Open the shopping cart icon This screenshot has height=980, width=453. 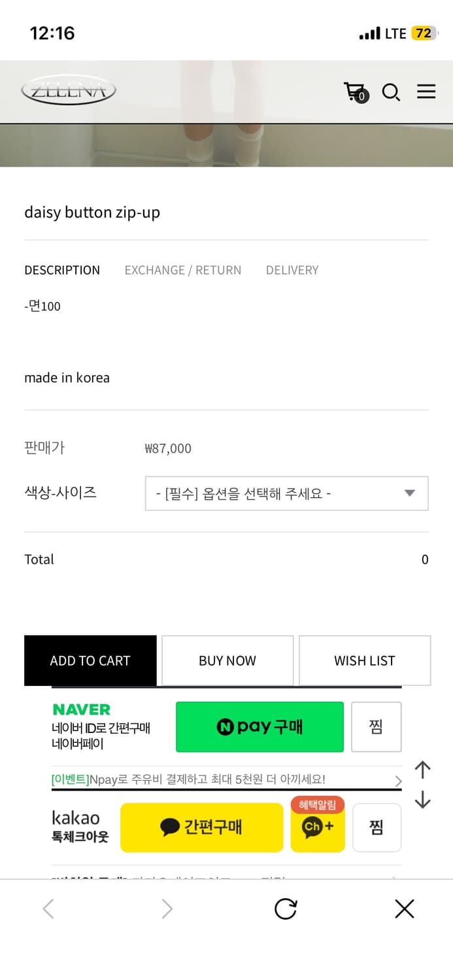pyautogui.click(x=354, y=92)
